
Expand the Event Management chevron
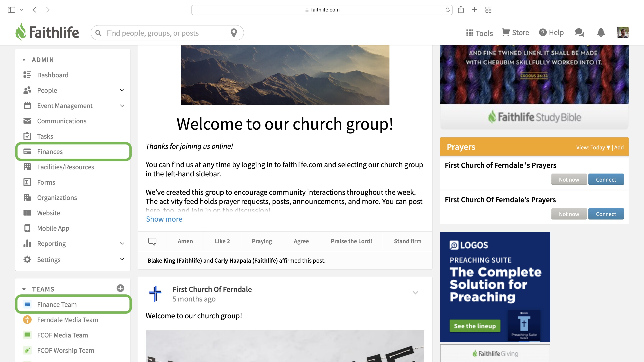(x=122, y=105)
